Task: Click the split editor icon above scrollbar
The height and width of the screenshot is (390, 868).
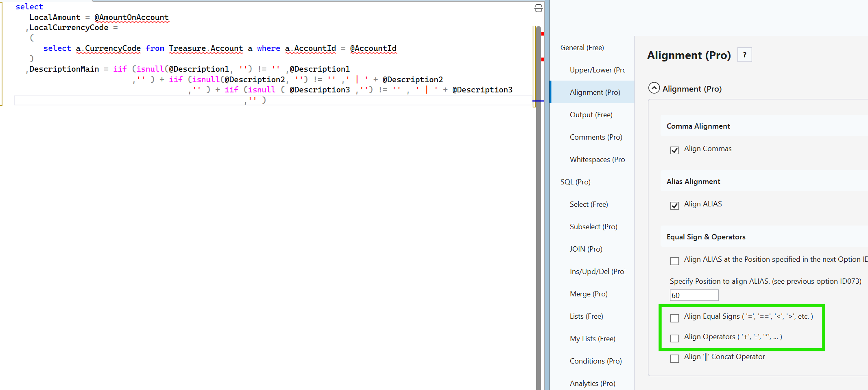Action: click(538, 9)
